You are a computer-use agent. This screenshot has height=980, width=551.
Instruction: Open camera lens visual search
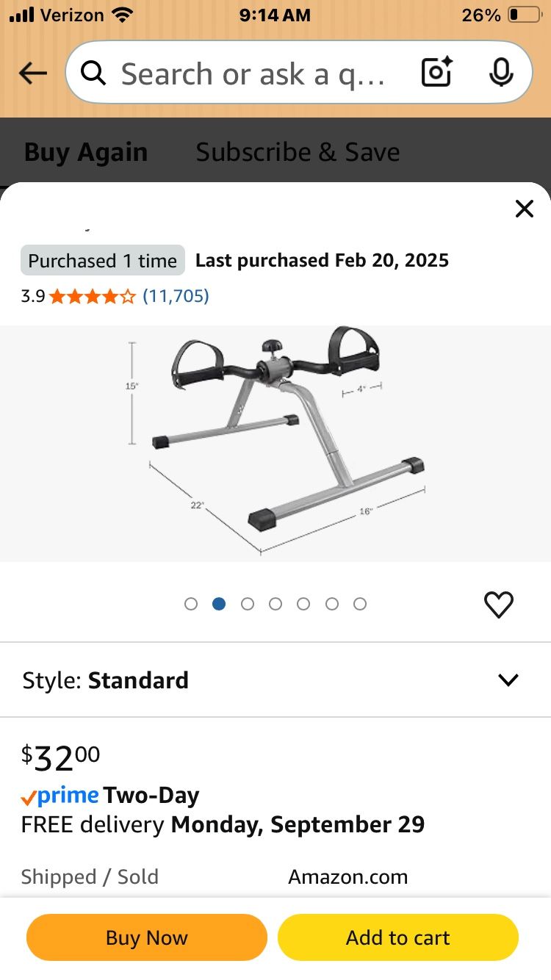pyautogui.click(x=436, y=73)
